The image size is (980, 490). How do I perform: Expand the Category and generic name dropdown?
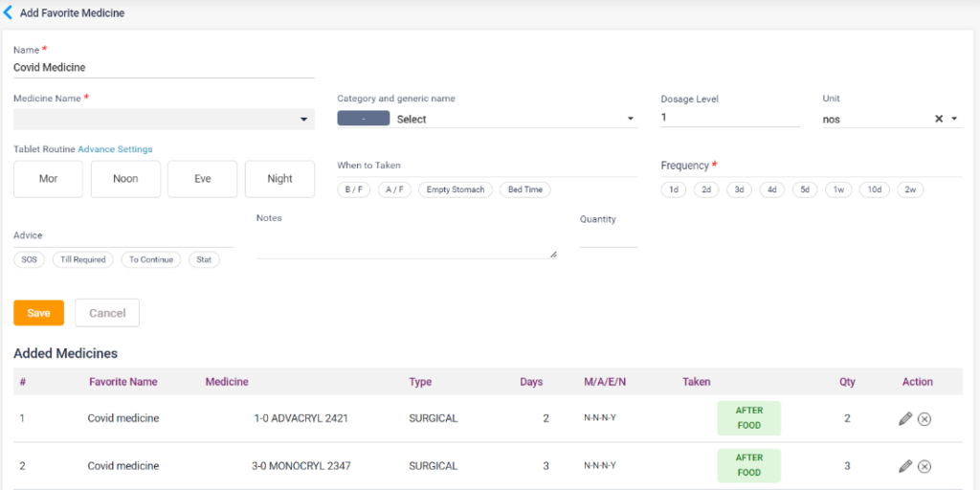[630, 120]
